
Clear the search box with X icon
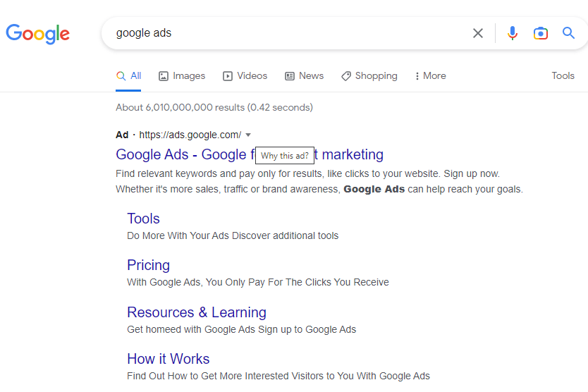pos(478,33)
